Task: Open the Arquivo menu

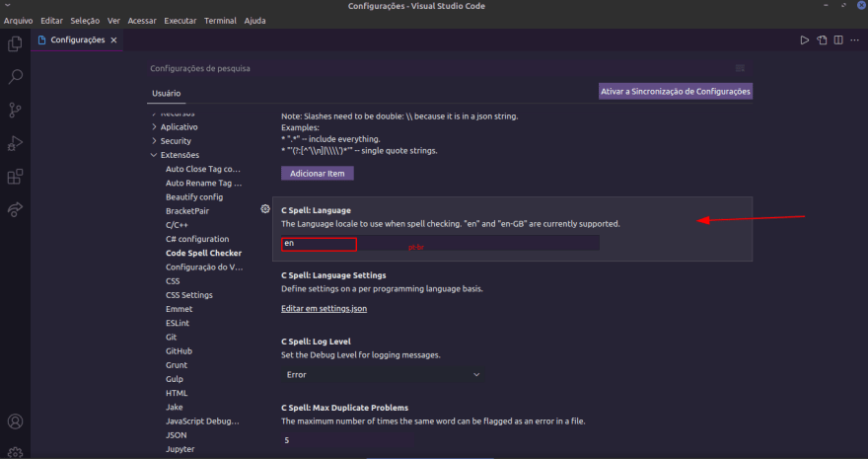Action: 19,21
